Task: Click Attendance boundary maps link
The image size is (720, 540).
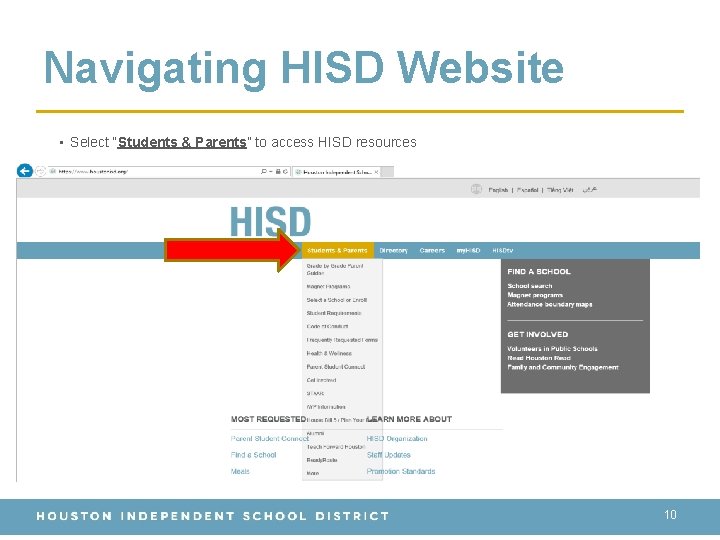Action: coord(550,304)
